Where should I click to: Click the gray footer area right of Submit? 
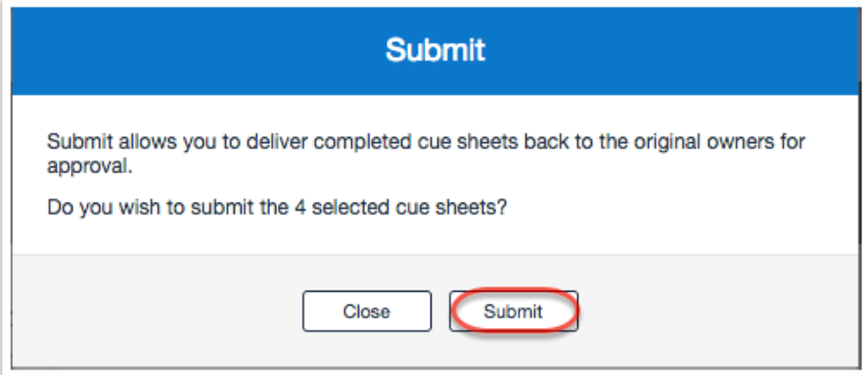pyautogui.click(x=717, y=311)
